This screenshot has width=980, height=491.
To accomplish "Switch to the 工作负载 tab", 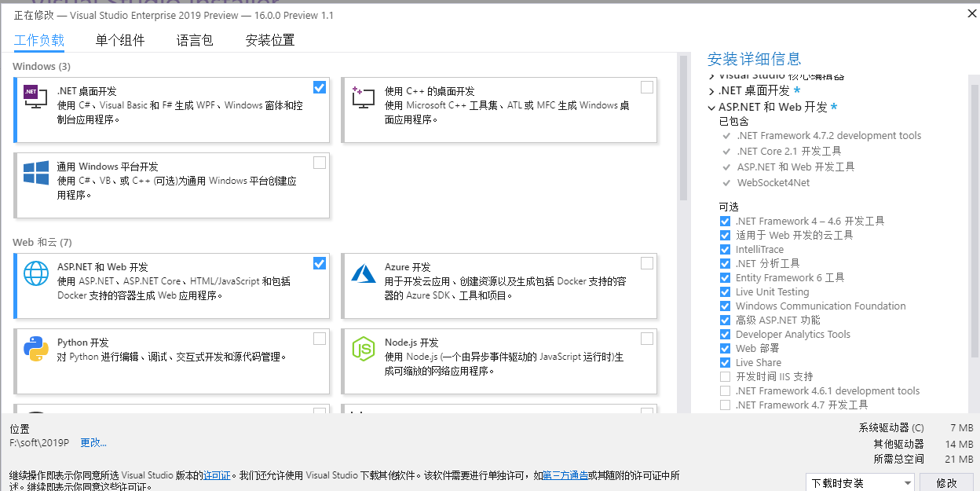I will click(39, 40).
